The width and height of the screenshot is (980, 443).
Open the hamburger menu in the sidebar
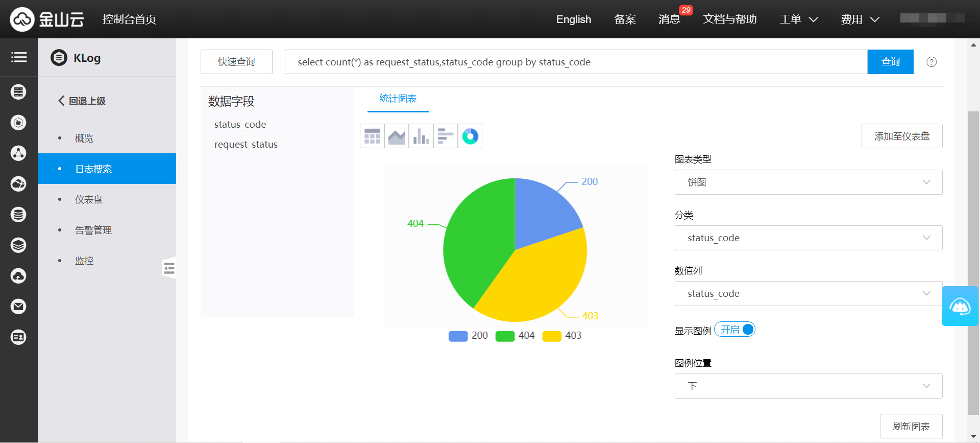coord(19,57)
